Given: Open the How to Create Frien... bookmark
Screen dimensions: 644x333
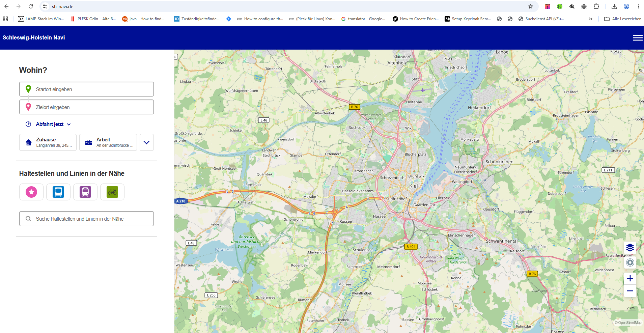Looking at the screenshot, I should click(416, 19).
